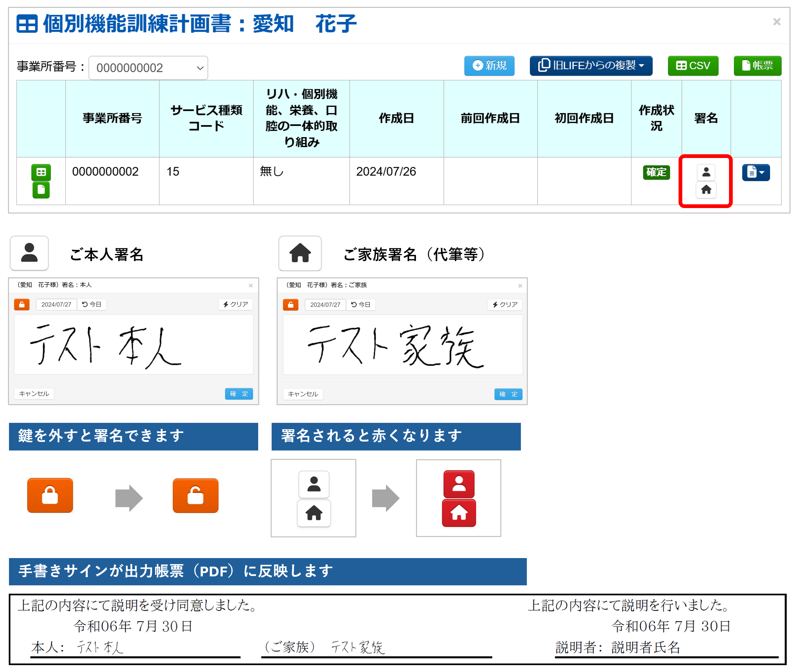Image resolution: width=797 pixels, height=672 pixels.
Task: Click 今日 in the ご家族 signature dialog
Action: (361, 305)
